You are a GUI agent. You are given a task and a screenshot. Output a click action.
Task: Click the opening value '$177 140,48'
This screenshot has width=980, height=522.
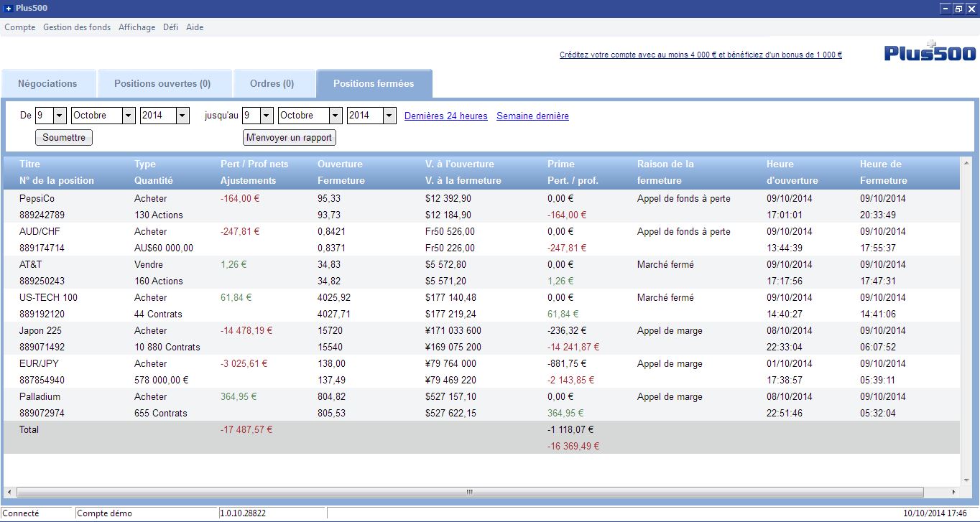tap(450, 297)
